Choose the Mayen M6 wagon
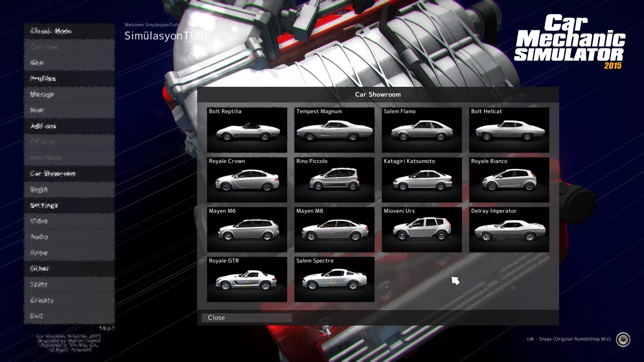Viewport: 644px width, 362px height. 247,230
